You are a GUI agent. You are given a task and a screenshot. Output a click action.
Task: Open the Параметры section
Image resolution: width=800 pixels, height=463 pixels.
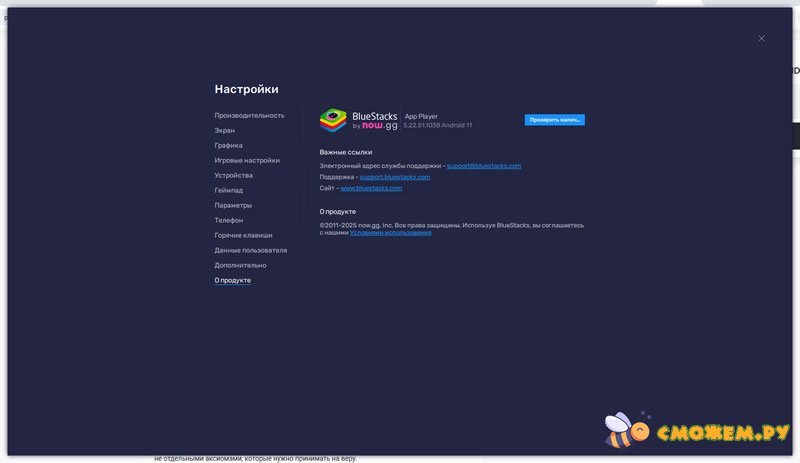pyautogui.click(x=233, y=205)
